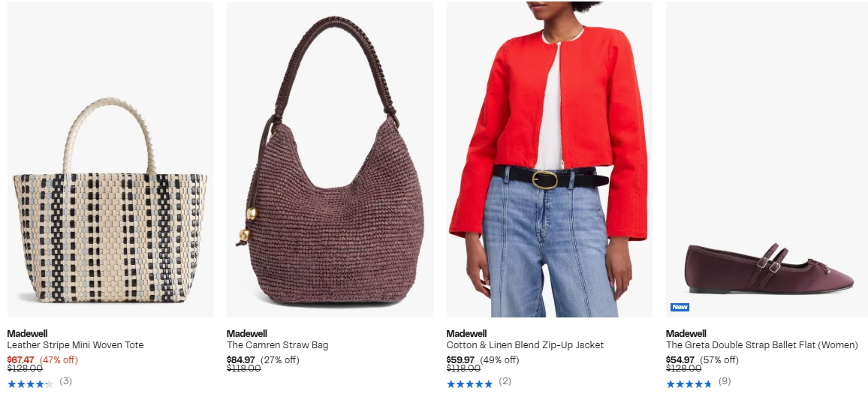Open the Greta Double Strap Ballet Flat image
Viewport: 868px width, 397px height.
click(x=767, y=159)
